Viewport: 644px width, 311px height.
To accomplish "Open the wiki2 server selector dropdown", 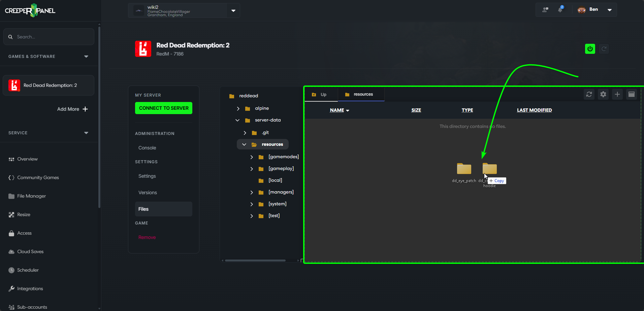I will pos(233,10).
